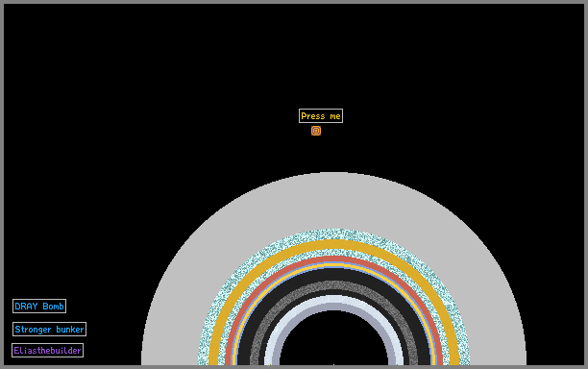Click the inner blue line under yellow stripe
This screenshot has height=369, width=588.
point(333,267)
